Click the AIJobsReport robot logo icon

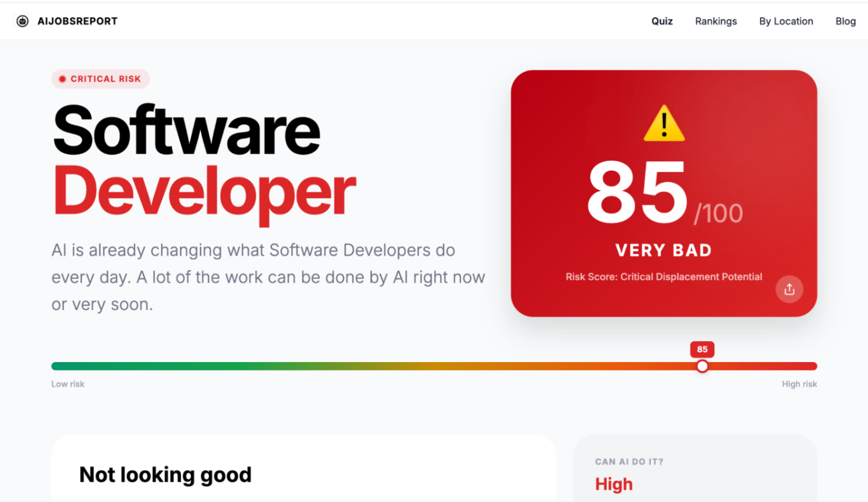pos(22,21)
